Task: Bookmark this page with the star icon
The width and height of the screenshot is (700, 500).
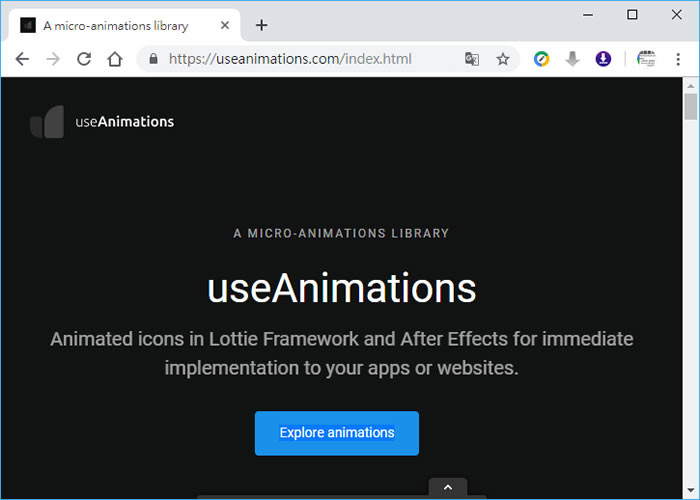Action: coord(503,59)
